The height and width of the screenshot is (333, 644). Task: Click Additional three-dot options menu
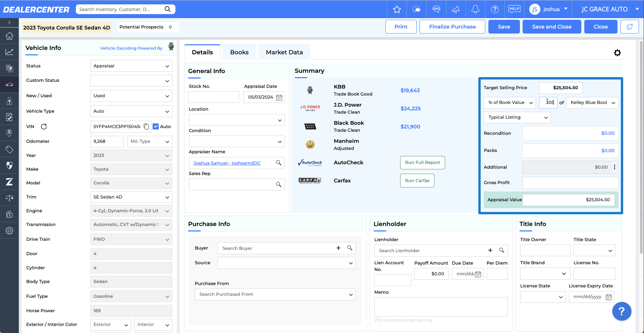point(614,167)
